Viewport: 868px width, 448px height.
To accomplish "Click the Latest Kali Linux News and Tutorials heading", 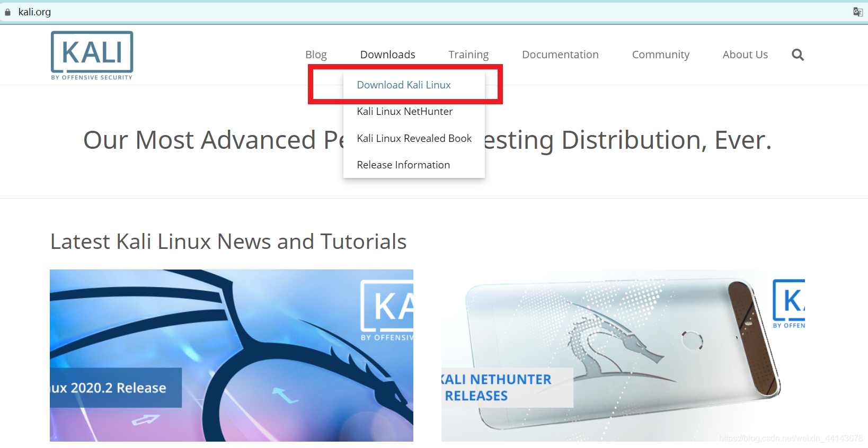I will (228, 241).
